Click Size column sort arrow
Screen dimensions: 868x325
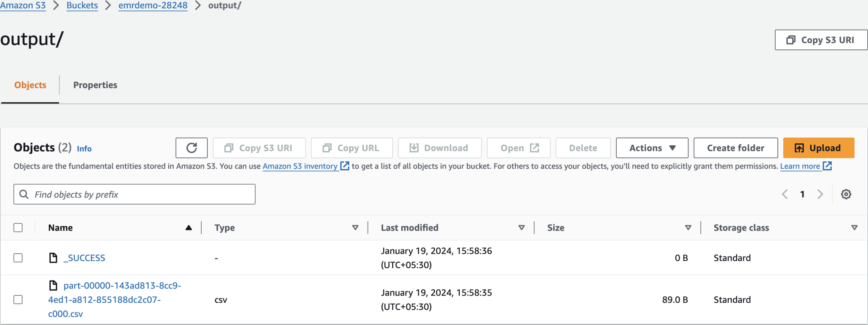[x=688, y=228]
